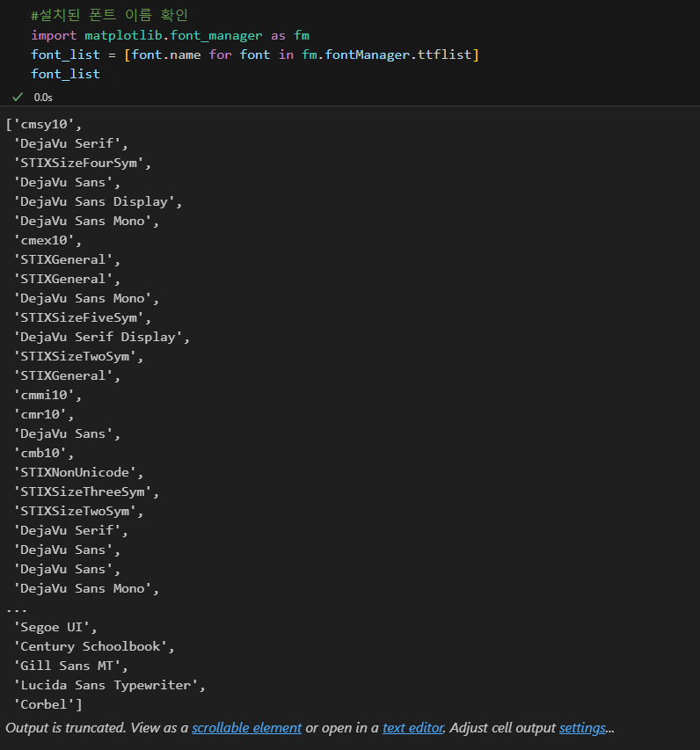Select the 'Segoe UI' output line
700x750 pixels.
point(55,627)
